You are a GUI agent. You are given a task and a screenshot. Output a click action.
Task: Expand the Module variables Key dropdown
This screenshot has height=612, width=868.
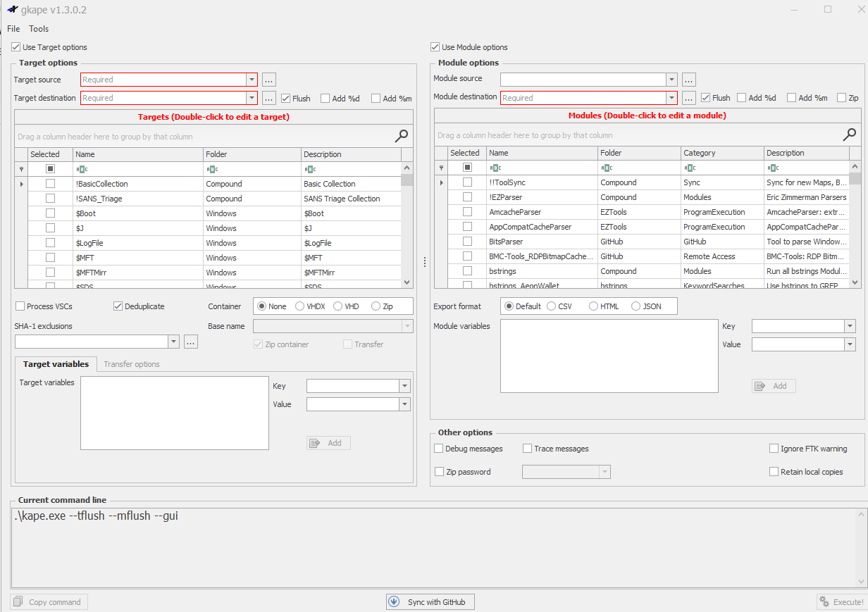point(850,326)
